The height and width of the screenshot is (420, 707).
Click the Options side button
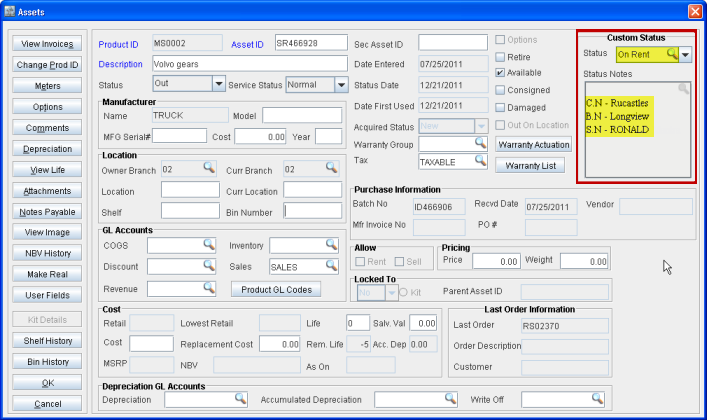point(47,107)
